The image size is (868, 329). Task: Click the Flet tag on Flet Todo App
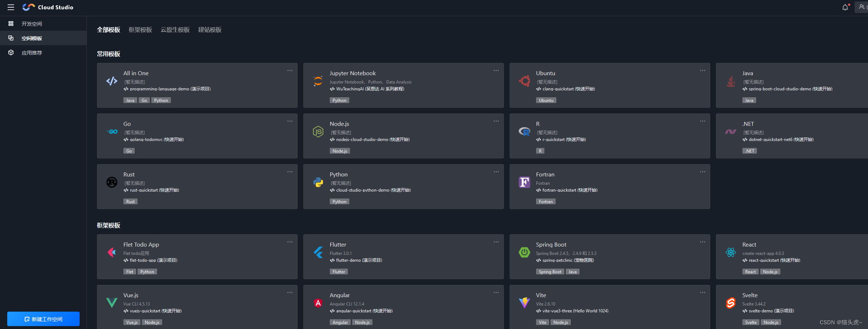click(x=130, y=272)
